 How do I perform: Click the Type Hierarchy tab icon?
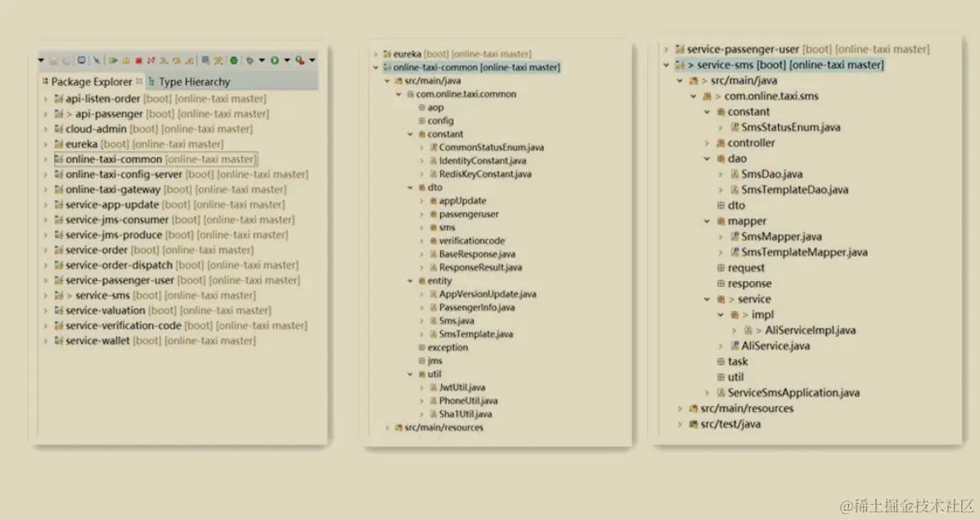click(x=151, y=82)
